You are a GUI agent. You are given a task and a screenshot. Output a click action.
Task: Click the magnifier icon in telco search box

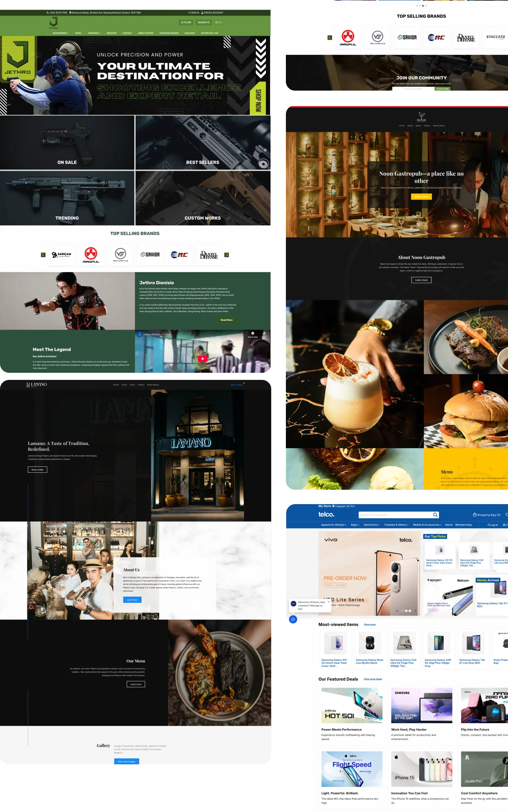[435, 515]
